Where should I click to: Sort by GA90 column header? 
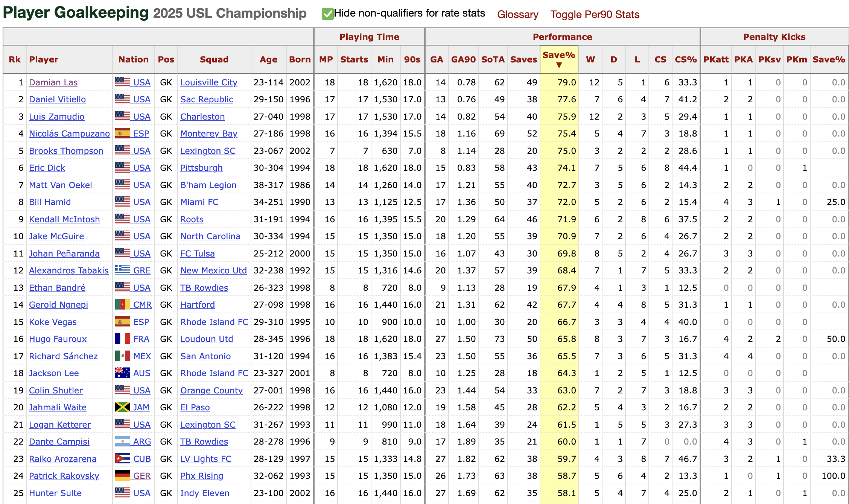point(463,59)
